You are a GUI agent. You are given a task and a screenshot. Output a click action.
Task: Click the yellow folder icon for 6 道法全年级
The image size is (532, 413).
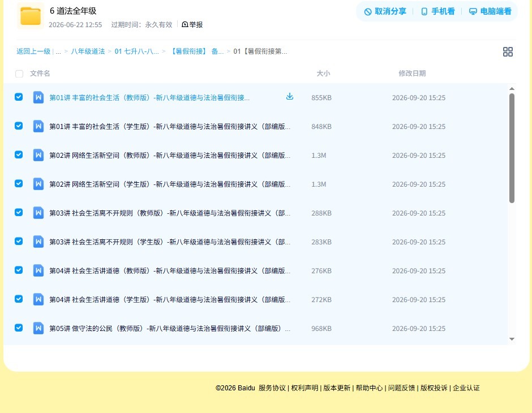tap(30, 16)
